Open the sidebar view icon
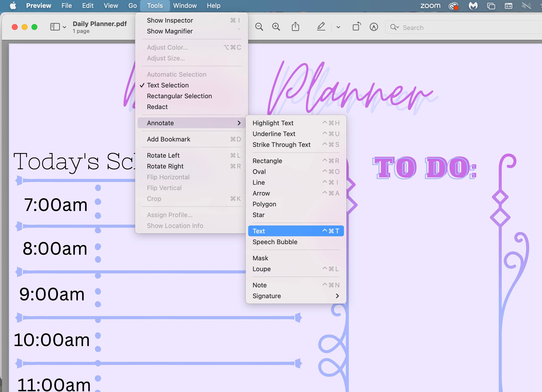 coord(55,27)
